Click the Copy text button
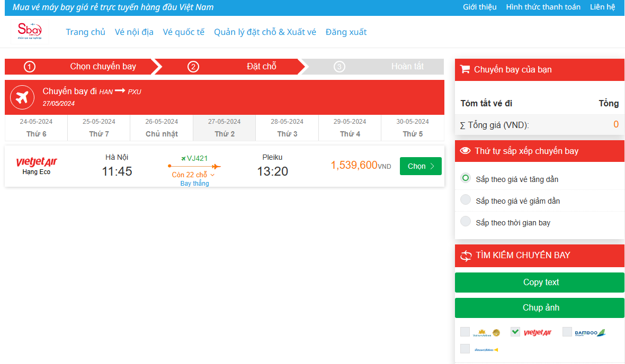 click(x=539, y=283)
